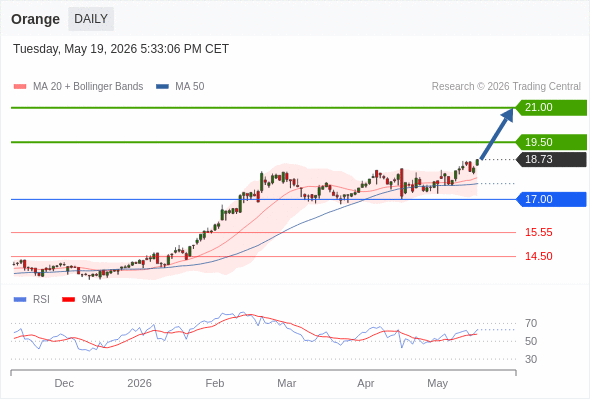Click the 15.55 red support label
The width and height of the screenshot is (590, 400).
[x=538, y=233]
